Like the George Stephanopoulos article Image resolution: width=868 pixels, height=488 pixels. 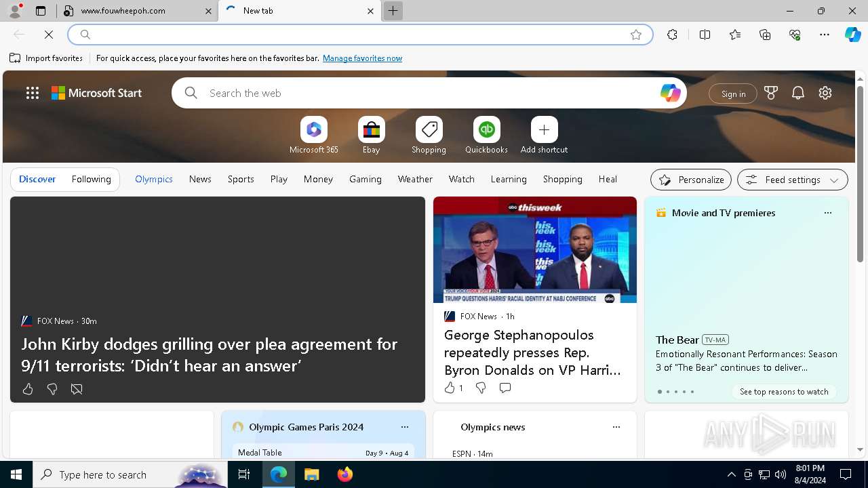453,388
